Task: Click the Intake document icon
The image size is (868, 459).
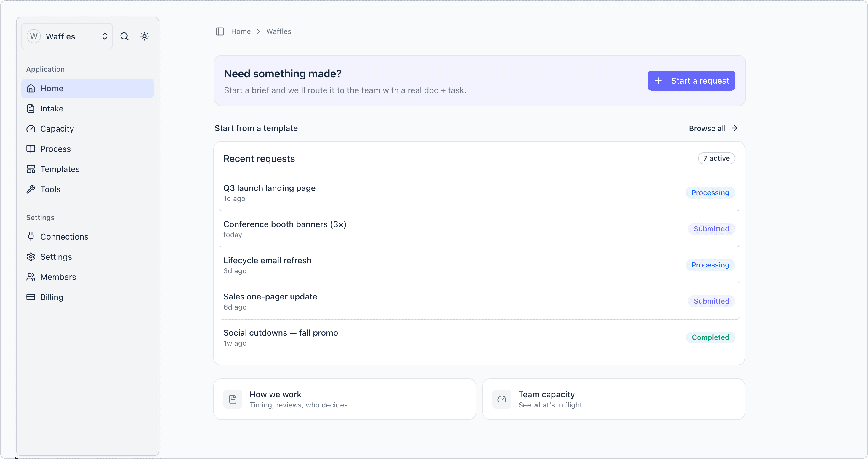Action: point(31,109)
